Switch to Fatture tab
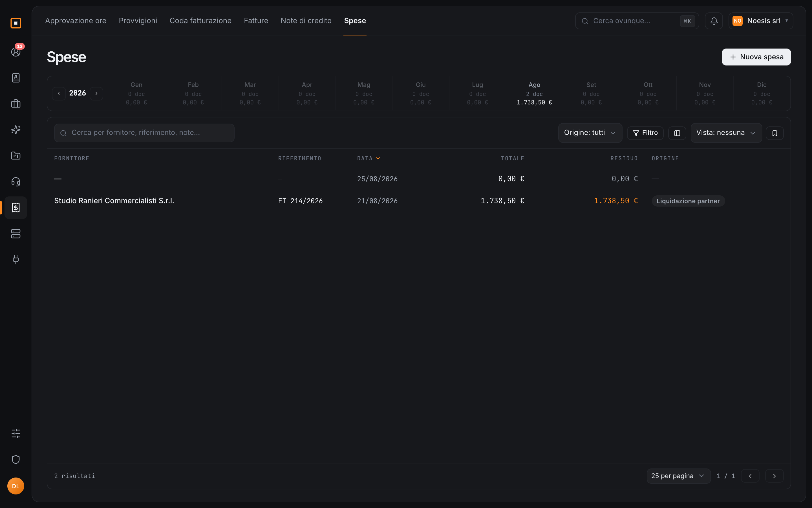Viewport: 812px width, 508px height. pos(256,21)
